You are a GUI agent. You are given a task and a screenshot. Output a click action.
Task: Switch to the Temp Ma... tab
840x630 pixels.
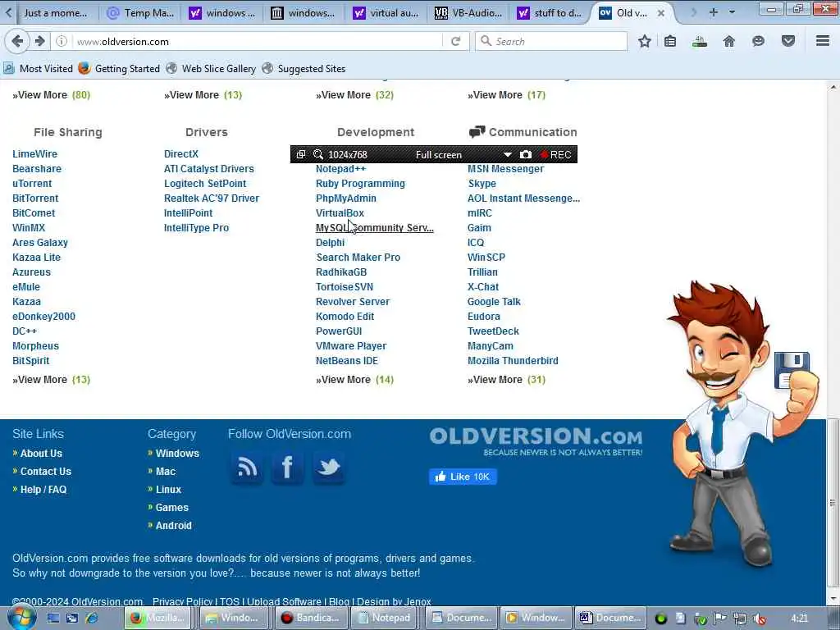pyautogui.click(x=141, y=13)
